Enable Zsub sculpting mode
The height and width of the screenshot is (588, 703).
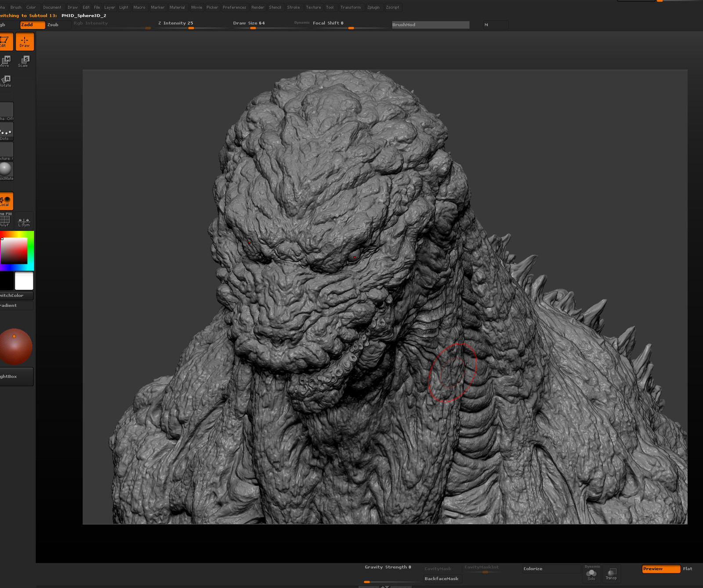pyautogui.click(x=58, y=25)
